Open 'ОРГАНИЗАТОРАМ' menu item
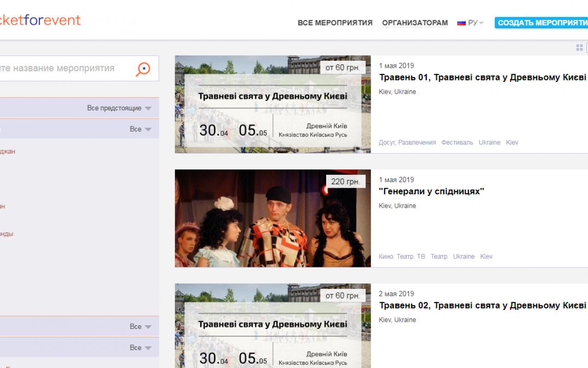 (x=415, y=23)
